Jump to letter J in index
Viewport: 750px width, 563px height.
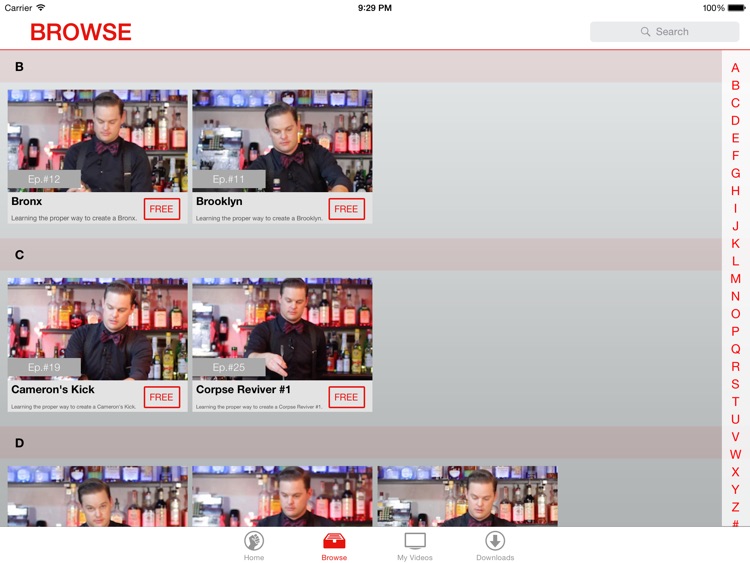735,226
